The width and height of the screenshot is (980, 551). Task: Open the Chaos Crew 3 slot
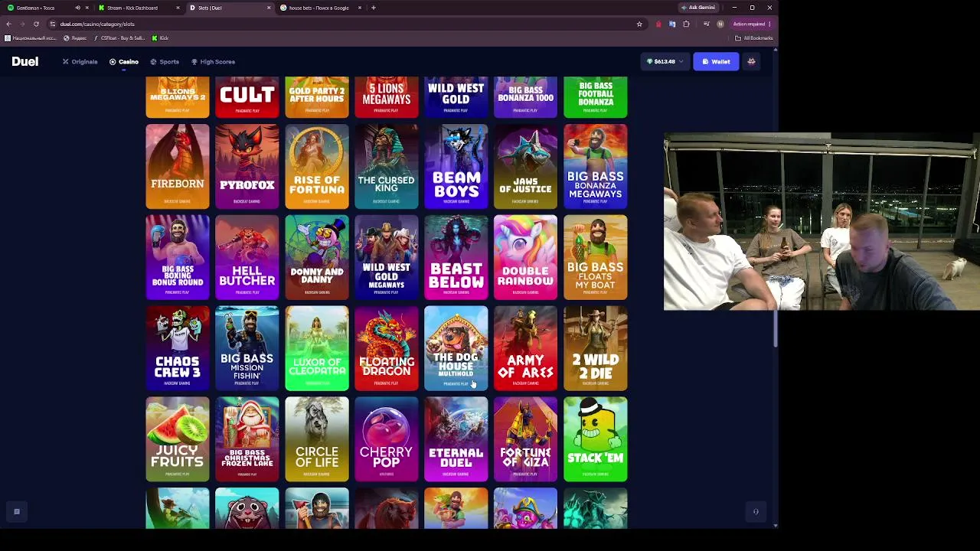[x=178, y=348]
